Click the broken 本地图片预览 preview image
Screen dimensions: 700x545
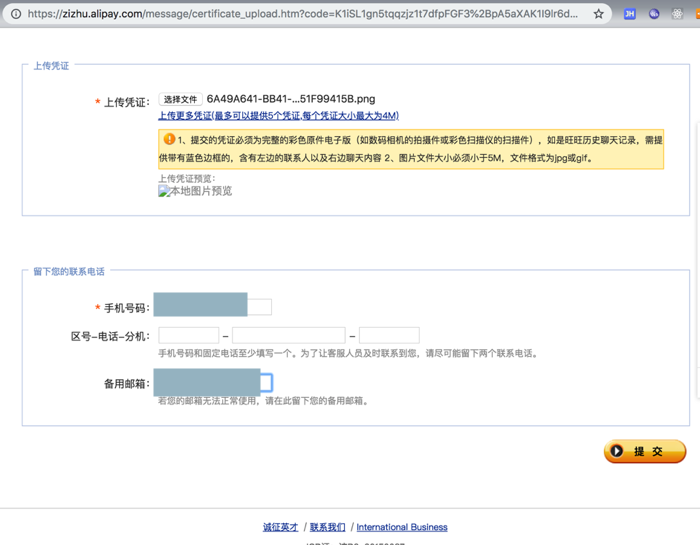pos(195,191)
